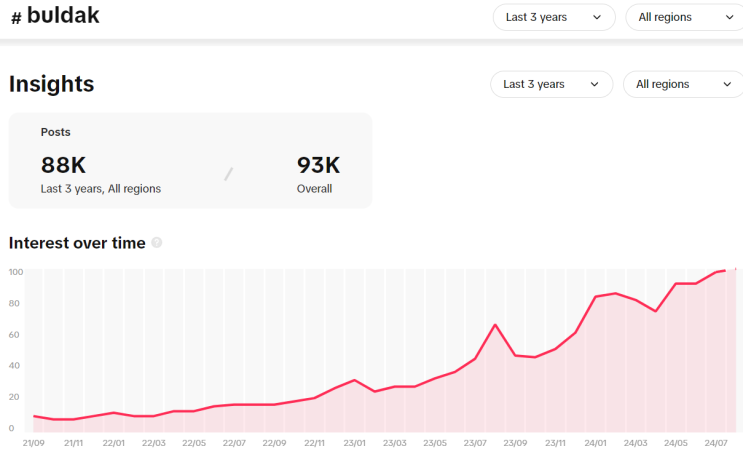Expand the Insights section All regions dropdown
This screenshot has width=743, height=454.
tap(683, 84)
